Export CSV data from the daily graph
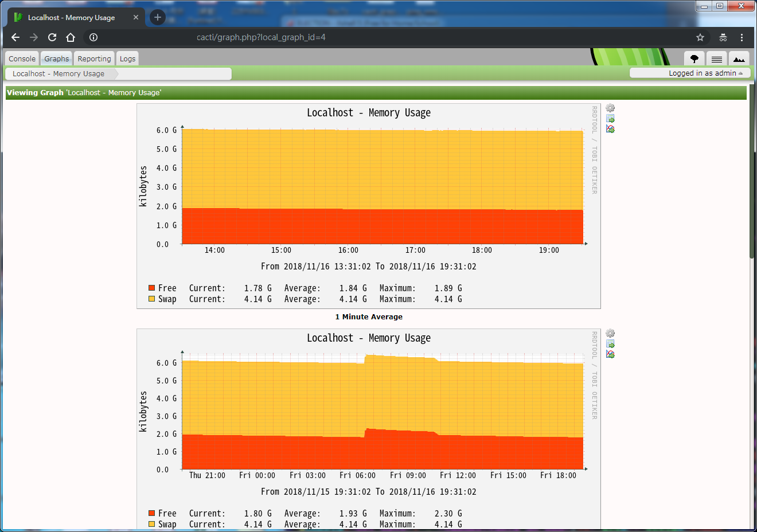Viewport: 757px width, 532px height. 610,343
